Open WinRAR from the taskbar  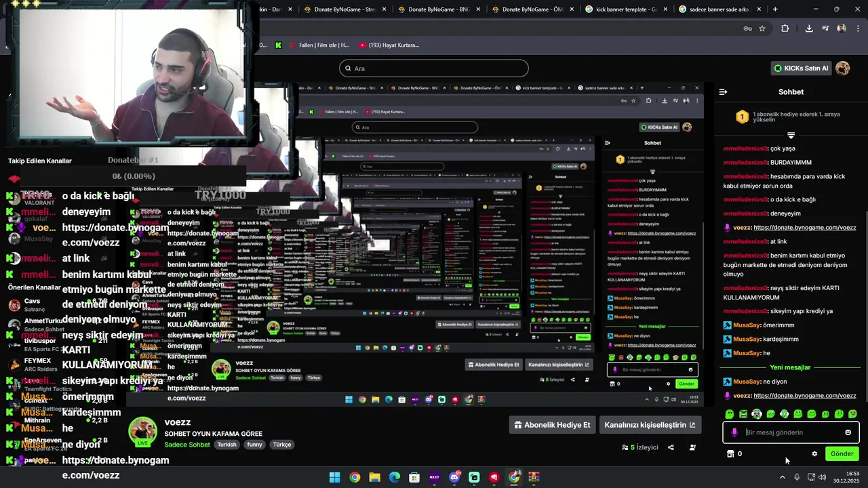(x=534, y=477)
